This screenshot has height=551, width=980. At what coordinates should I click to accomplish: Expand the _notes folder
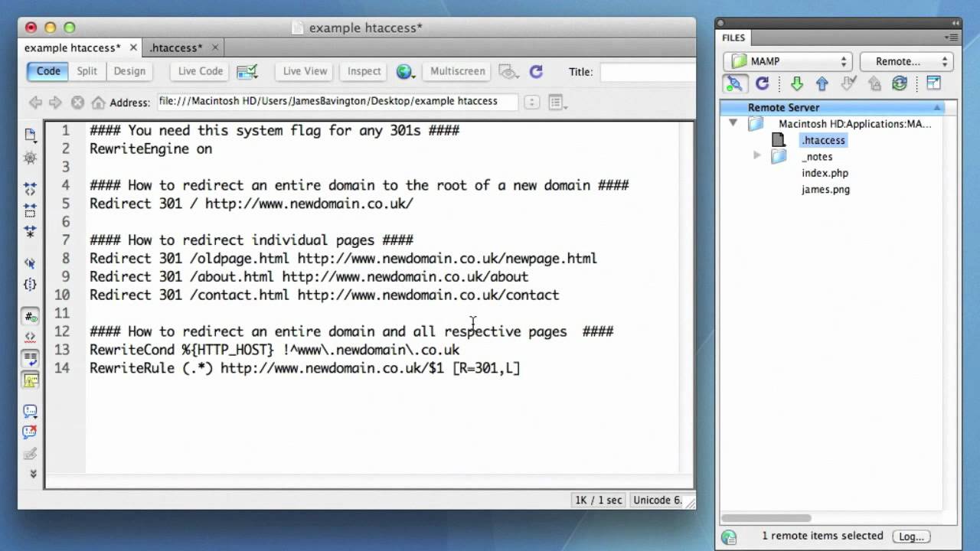pos(757,156)
